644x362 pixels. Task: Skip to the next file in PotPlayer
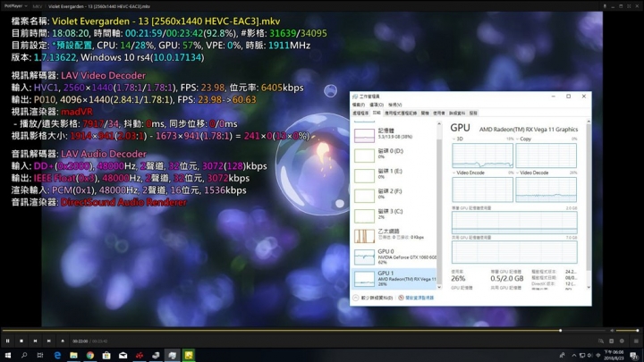coord(49,341)
